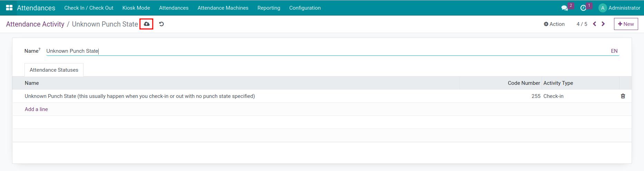
Task: Click the 4 / 5 pager counter
Action: pos(582,24)
